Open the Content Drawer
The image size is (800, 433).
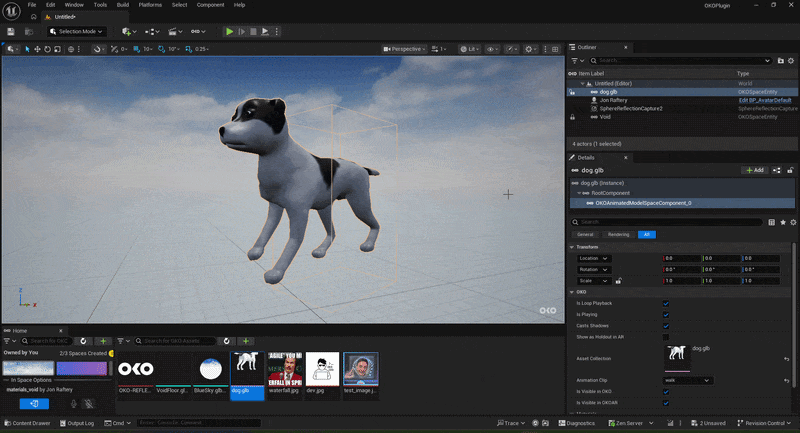[x=28, y=423]
